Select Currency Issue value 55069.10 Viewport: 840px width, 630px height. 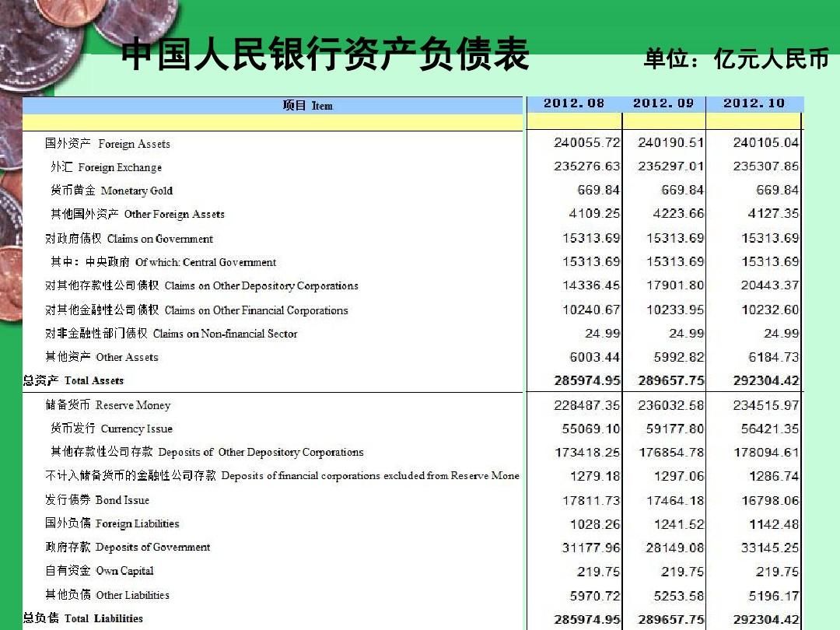(591, 429)
